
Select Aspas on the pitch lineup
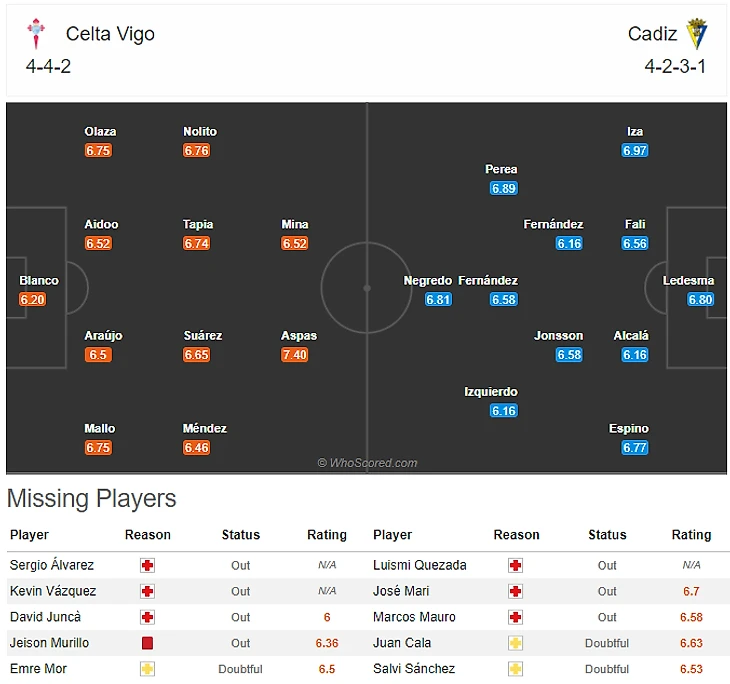click(x=298, y=336)
